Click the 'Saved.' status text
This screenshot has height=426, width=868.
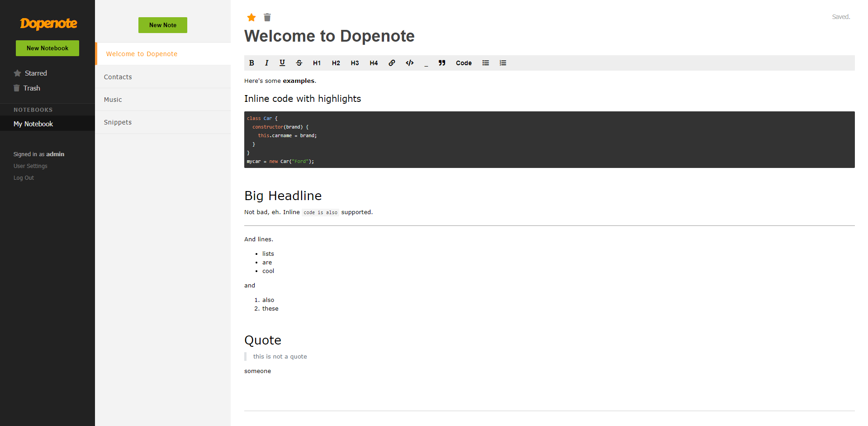pos(841,17)
